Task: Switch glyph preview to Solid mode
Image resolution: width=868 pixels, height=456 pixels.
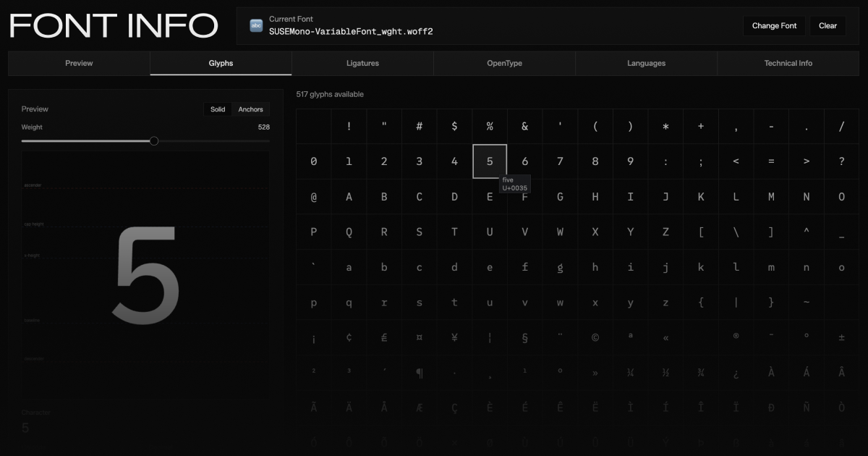Action: [218, 109]
